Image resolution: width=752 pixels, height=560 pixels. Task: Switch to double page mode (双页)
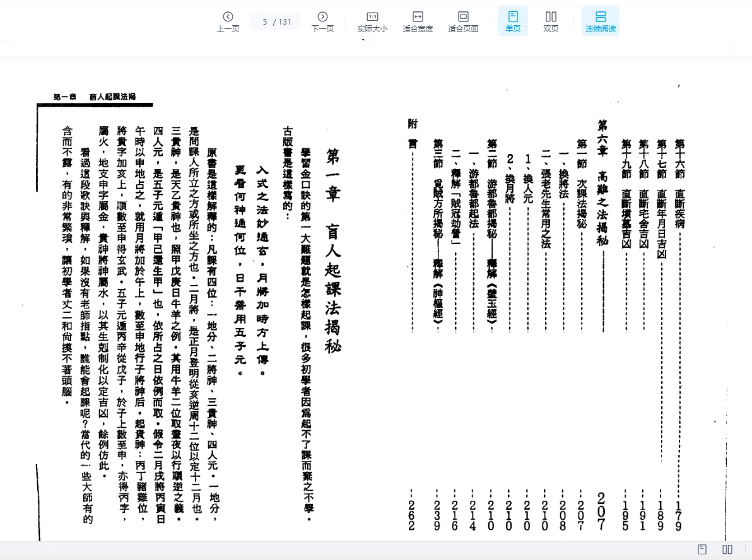551,21
